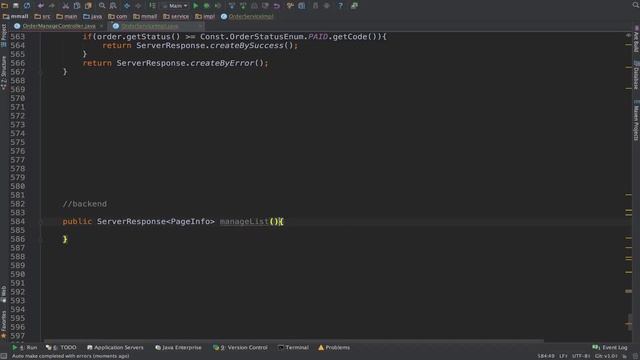The height and width of the screenshot is (360, 640).
Task: Open the Web tool window
Action: point(4,293)
